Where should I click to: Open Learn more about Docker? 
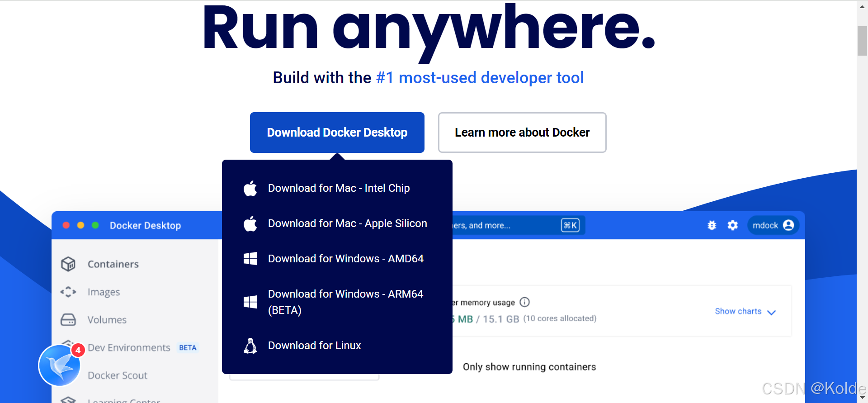click(x=522, y=133)
